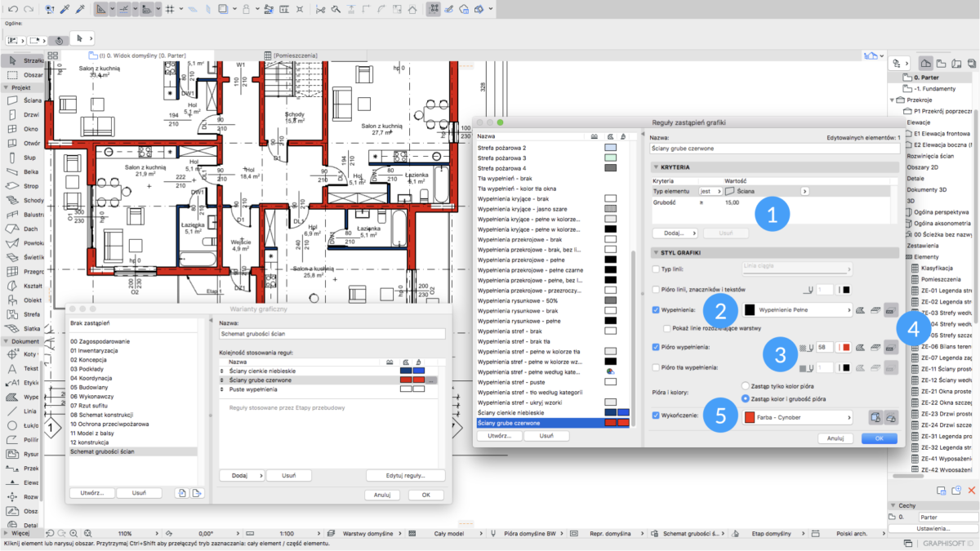Collapse the KRYTERIA section

point(656,167)
